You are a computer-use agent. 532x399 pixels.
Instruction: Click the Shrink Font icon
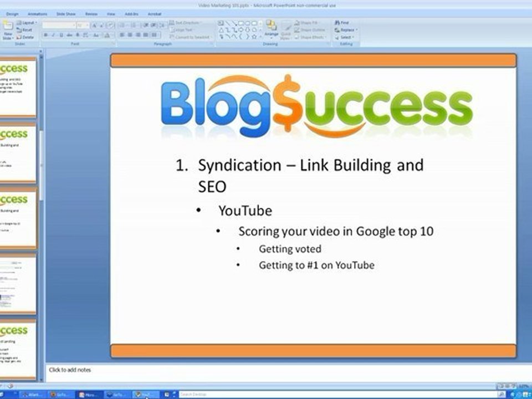click(101, 25)
